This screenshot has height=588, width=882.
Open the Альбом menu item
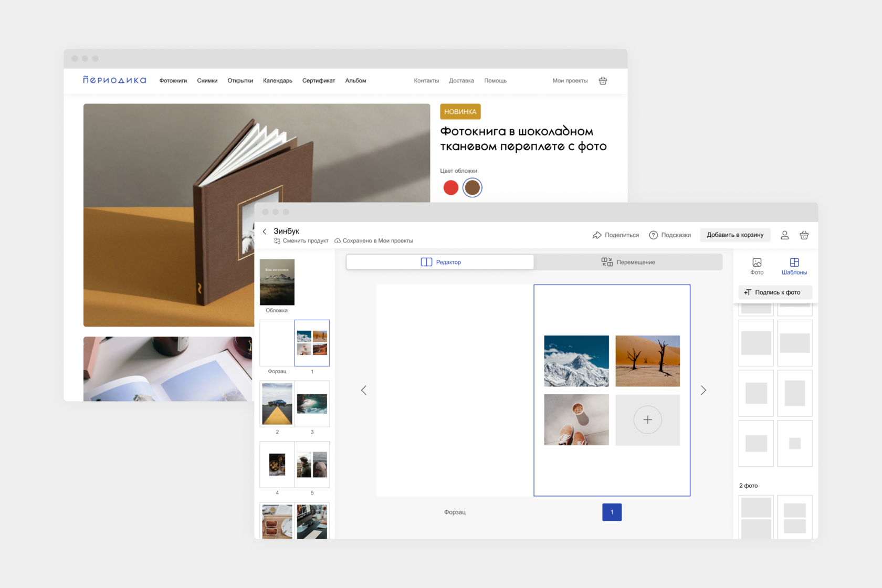tap(356, 81)
